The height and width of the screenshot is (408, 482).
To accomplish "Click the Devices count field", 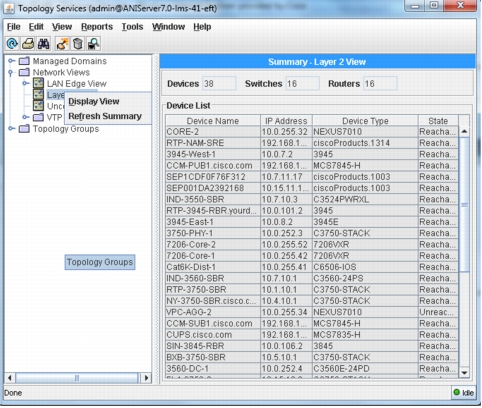I will (219, 83).
